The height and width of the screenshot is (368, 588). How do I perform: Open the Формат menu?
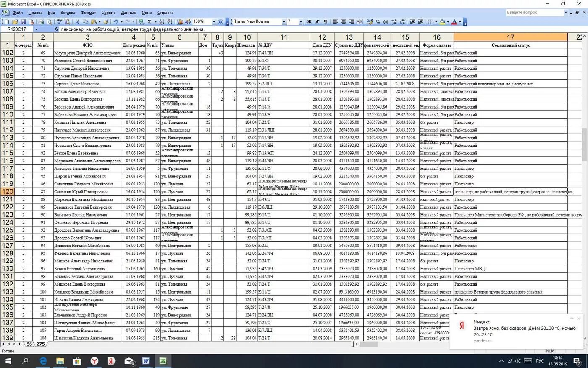88,13
